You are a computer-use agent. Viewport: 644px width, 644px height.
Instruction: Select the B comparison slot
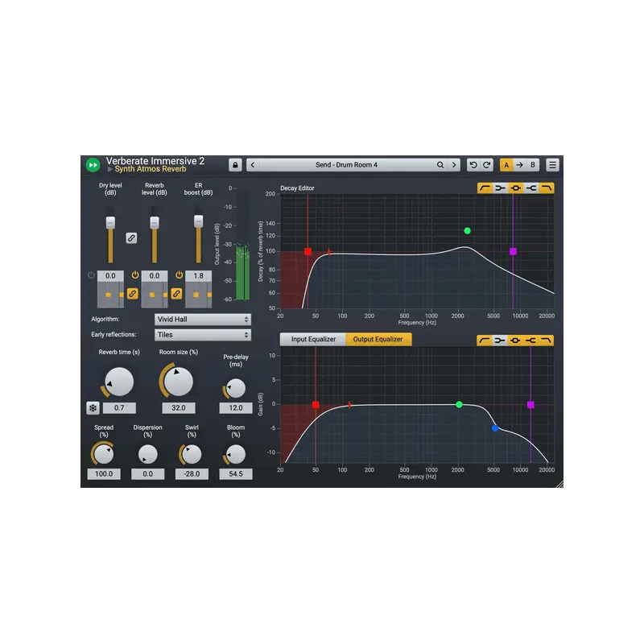point(533,165)
